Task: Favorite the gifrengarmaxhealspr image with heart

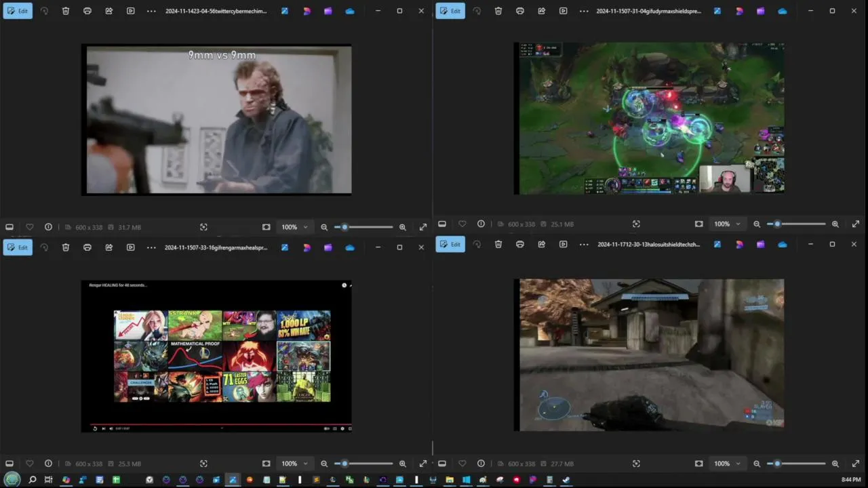Action: 29,464
